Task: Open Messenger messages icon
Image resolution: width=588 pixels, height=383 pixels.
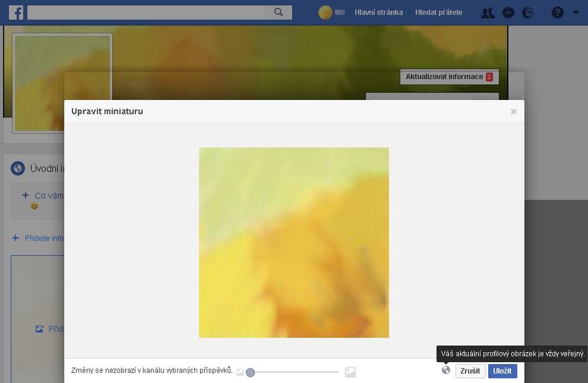Action: coord(508,13)
